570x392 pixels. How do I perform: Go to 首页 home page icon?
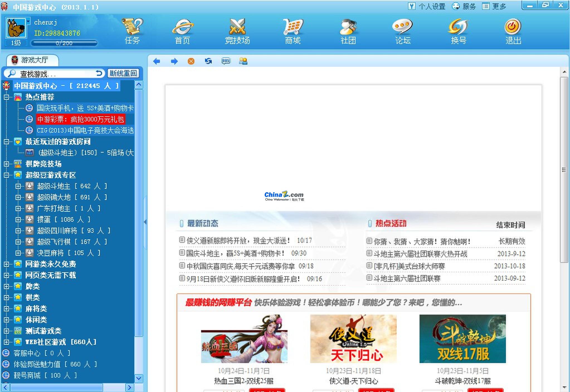[183, 27]
